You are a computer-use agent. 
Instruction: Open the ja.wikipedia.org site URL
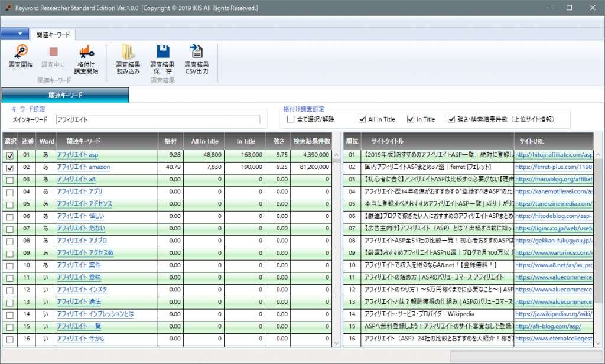(554, 314)
